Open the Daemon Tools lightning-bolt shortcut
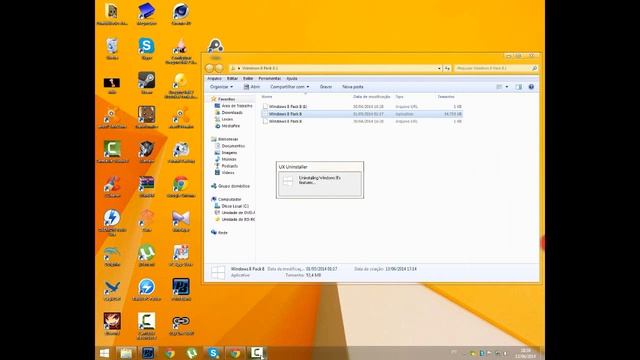This screenshot has width=640, height=360. pos(112,221)
